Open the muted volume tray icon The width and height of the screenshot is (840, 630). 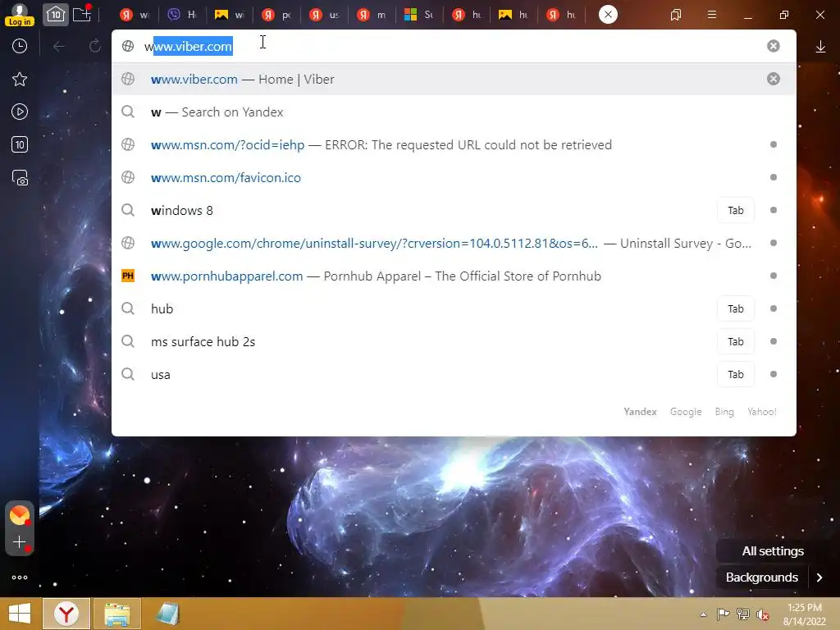[x=763, y=614]
